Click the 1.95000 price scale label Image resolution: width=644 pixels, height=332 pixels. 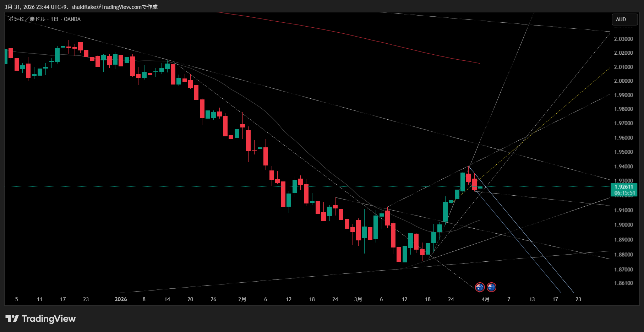coord(623,152)
